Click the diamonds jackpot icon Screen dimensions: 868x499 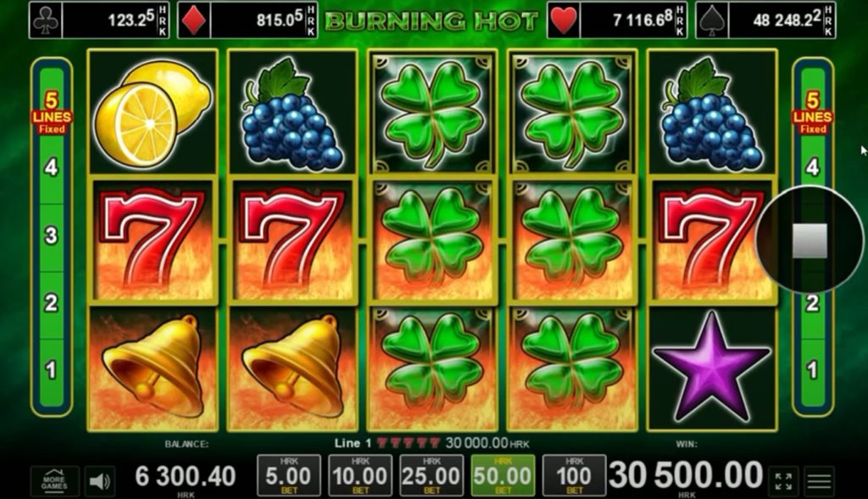[x=194, y=21]
